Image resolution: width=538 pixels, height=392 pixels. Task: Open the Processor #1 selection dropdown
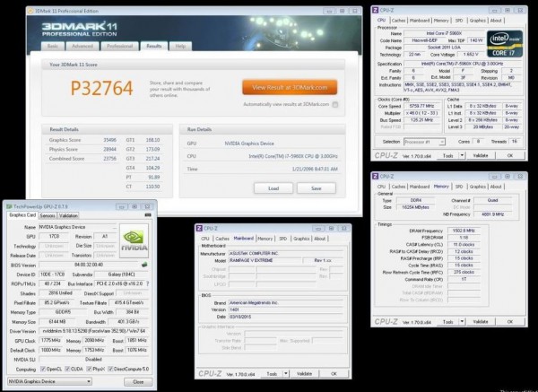424,142
